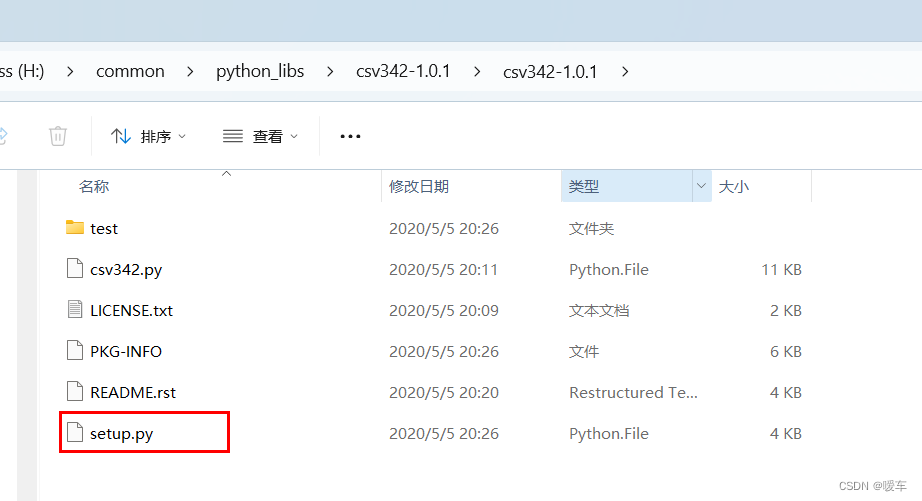
Task: Select the file name README.rst
Action: pos(133,392)
